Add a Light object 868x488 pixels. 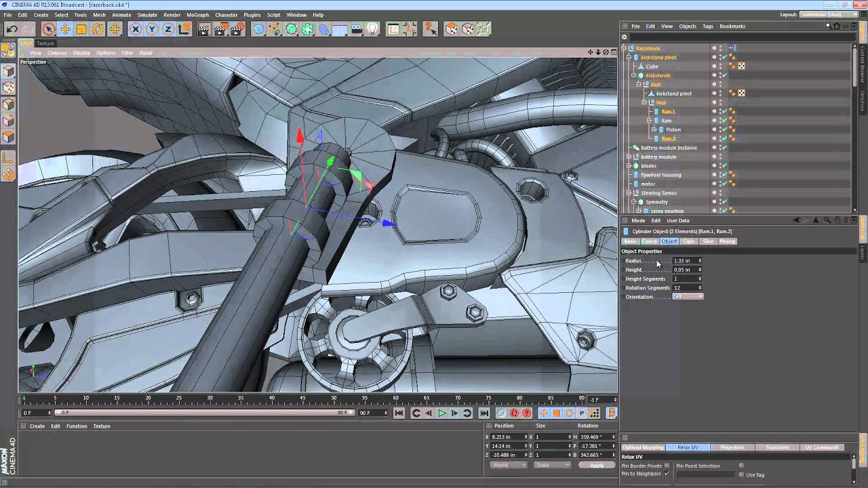coord(373,29)
